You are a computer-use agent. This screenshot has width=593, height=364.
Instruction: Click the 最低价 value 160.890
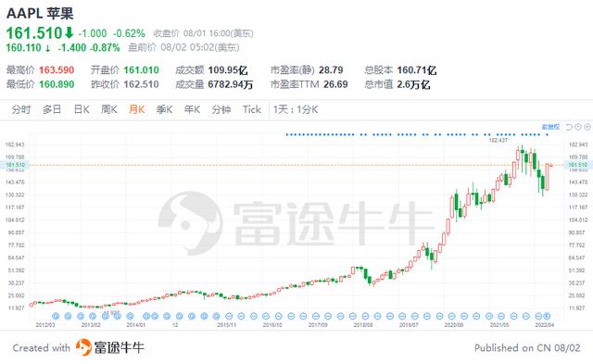pos(57,84)
